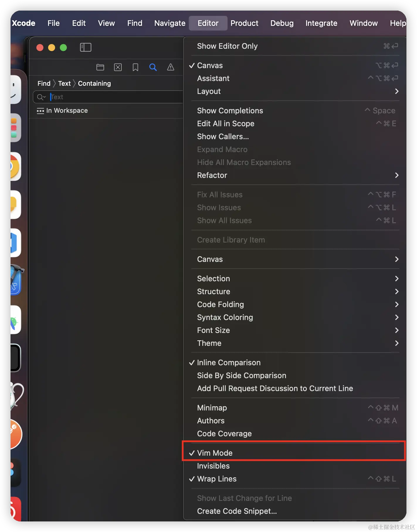Toggle the navigator sidebar panel icon

pos(86,47)
